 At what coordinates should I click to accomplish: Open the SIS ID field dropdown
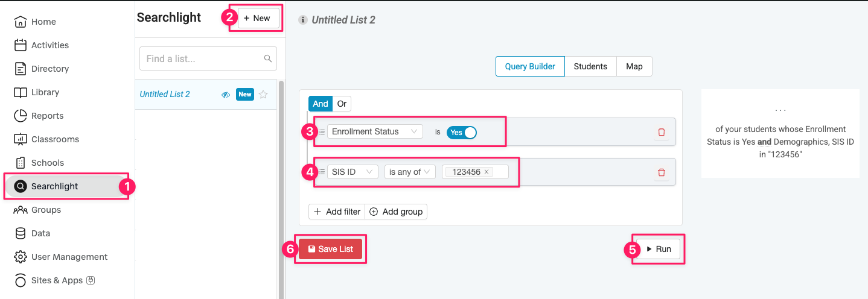pos(353,172)
